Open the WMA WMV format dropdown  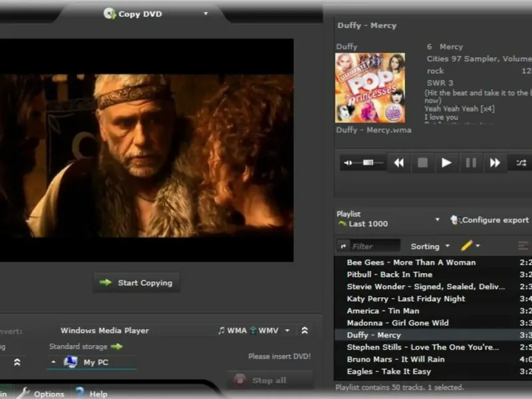287,331
